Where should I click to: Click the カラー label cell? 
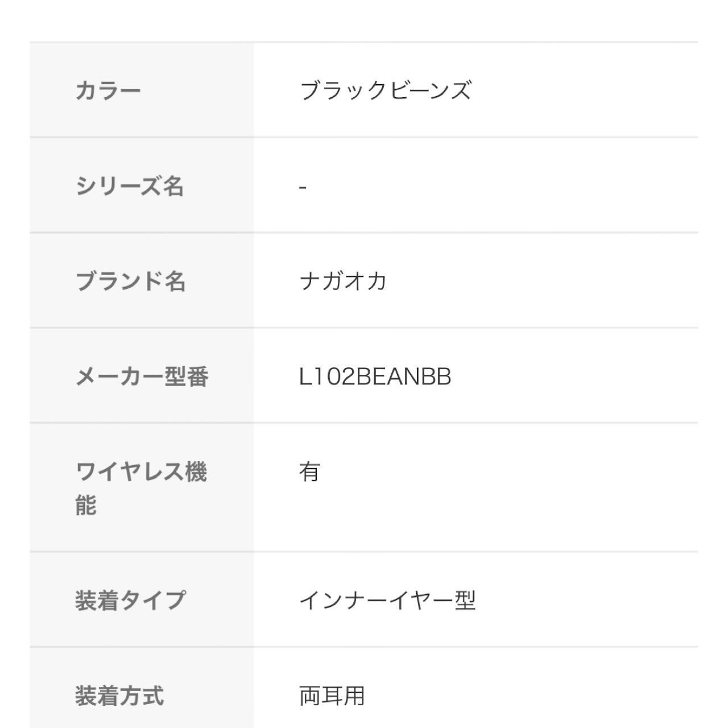tap(142, 90)
